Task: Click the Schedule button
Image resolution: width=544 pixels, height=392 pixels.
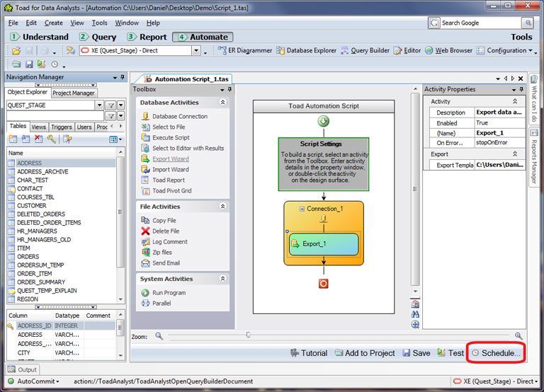Action: pos(496,353)
